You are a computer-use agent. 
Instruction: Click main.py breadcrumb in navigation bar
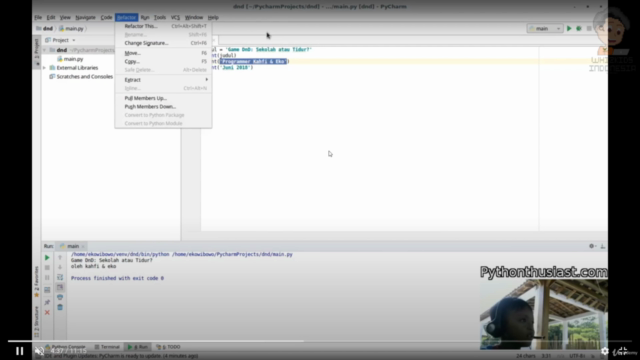(x=71, y=29)
